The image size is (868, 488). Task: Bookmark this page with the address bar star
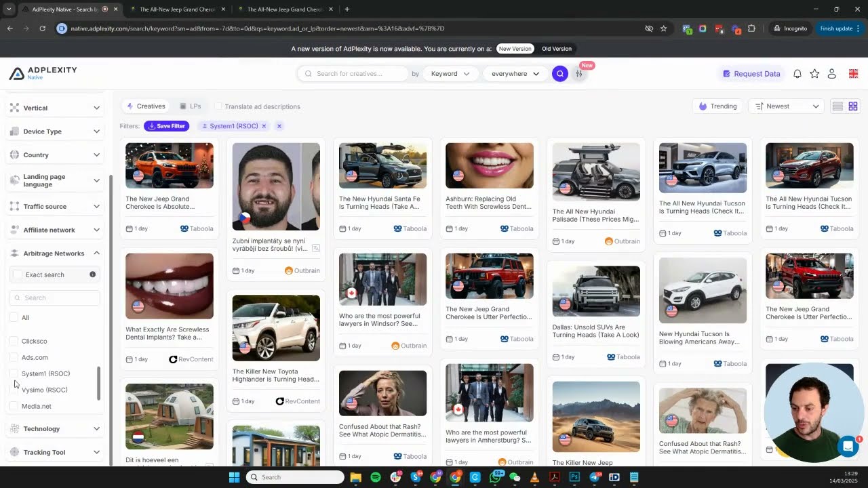point(663,28)
